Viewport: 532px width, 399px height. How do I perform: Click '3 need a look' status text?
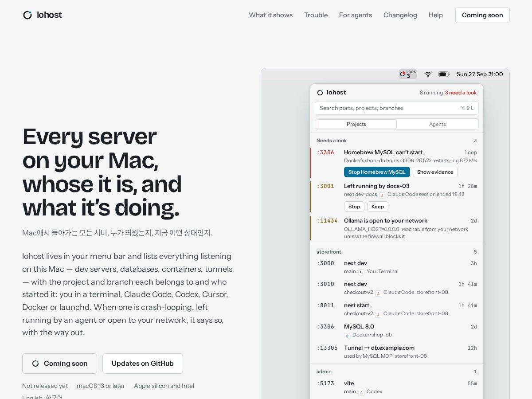tap(461, 93)
